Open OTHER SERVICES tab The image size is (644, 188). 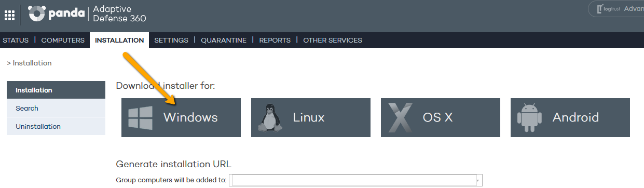click(333, 40)
